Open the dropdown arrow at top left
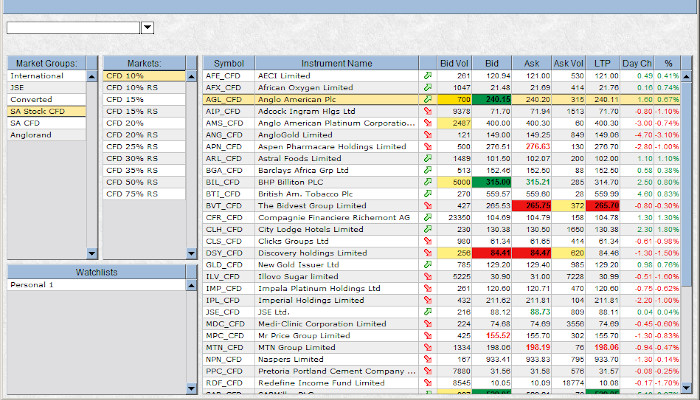 147,28
